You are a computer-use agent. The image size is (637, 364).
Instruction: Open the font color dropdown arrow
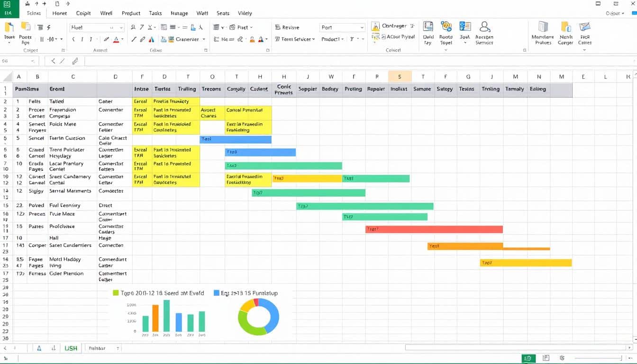coord(122,39)
